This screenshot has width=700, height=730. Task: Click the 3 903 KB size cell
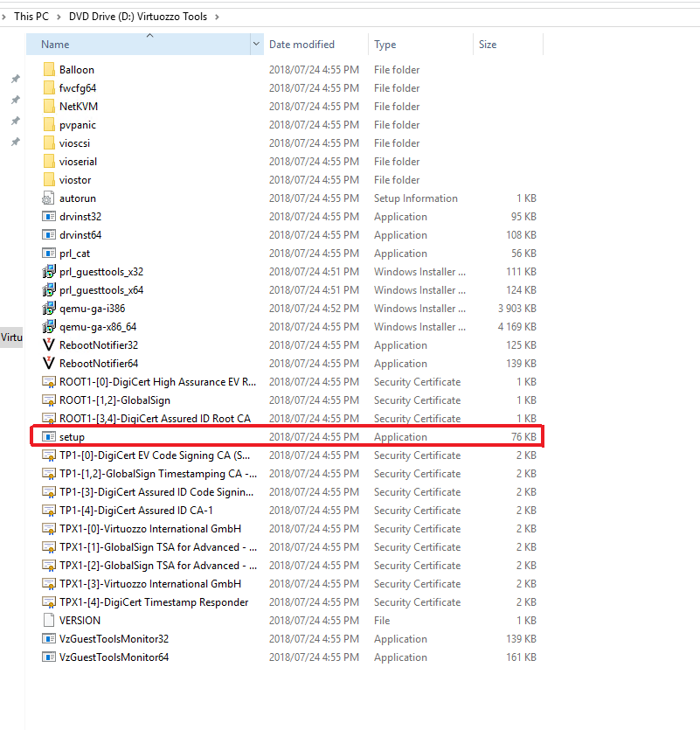tap(516, 309)
